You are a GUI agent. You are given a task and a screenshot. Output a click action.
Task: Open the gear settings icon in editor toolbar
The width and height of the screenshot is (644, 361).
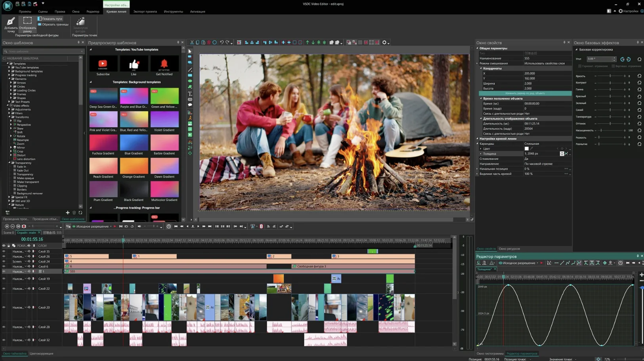click(x=384, y=42)
